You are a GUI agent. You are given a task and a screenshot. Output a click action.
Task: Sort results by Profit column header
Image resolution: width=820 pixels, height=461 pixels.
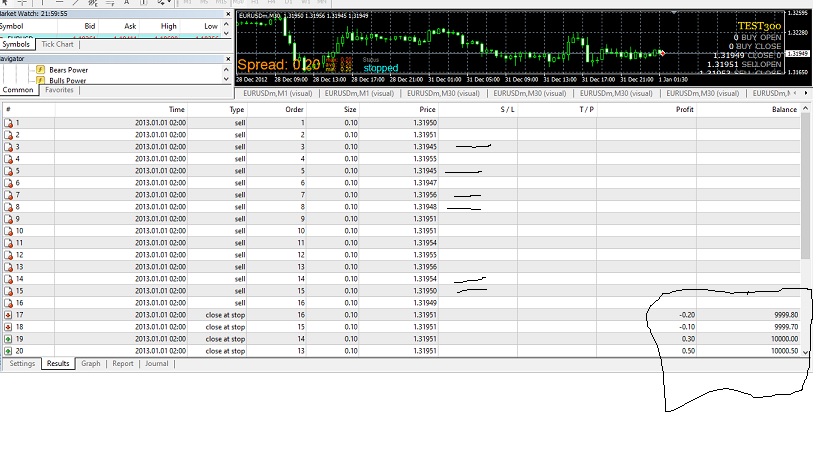point(684,110)
